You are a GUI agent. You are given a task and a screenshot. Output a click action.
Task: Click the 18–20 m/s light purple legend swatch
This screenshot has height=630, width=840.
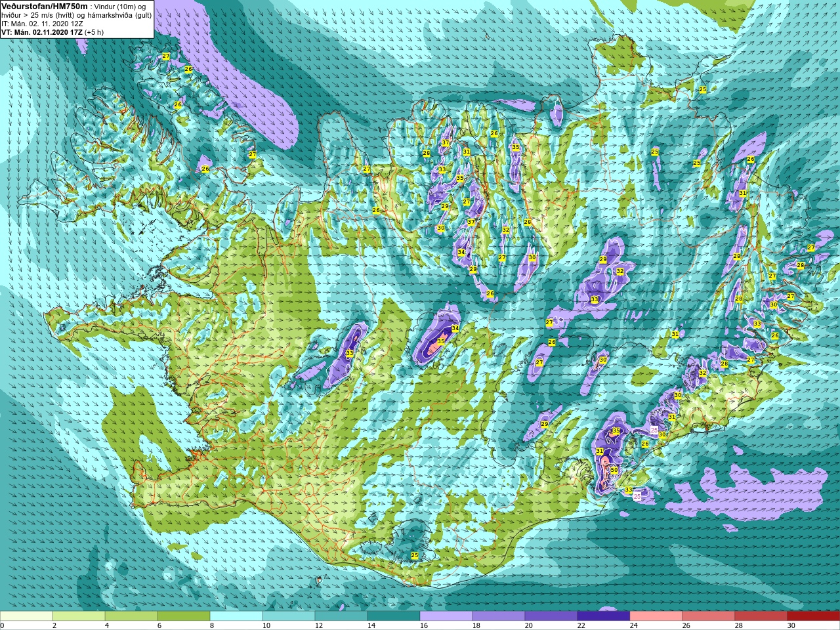(x=499, y=616)
